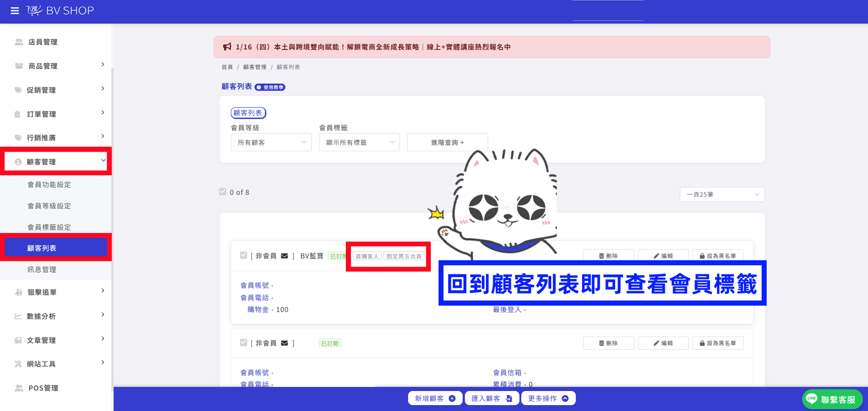Click the 首購客人 member tag

pos(367,256)
